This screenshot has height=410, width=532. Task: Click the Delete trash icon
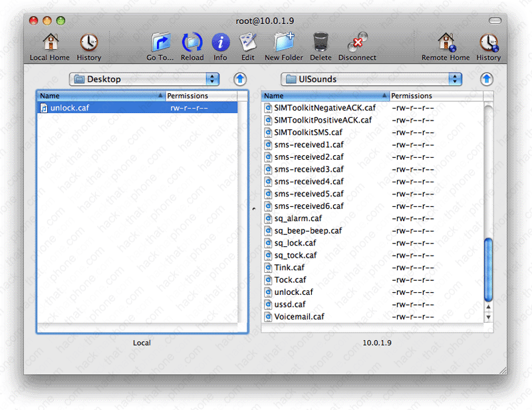pos(321,43)
